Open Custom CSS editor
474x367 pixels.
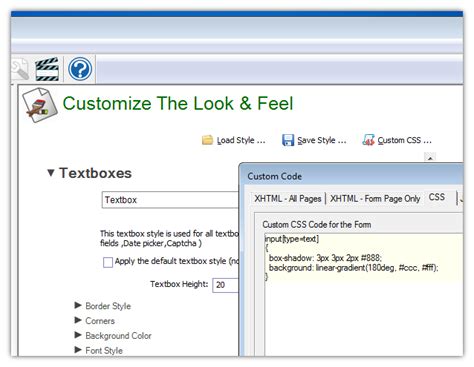[397, 140]
